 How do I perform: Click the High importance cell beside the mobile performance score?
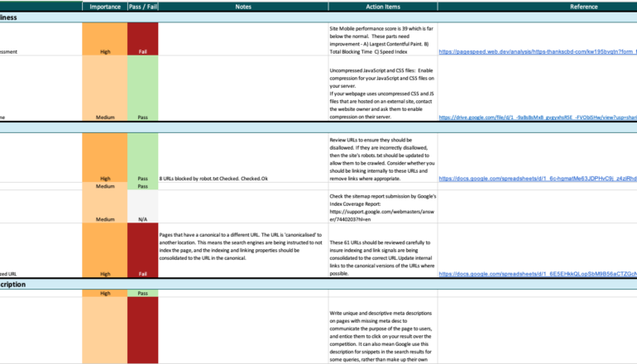(x=105, y=39)
